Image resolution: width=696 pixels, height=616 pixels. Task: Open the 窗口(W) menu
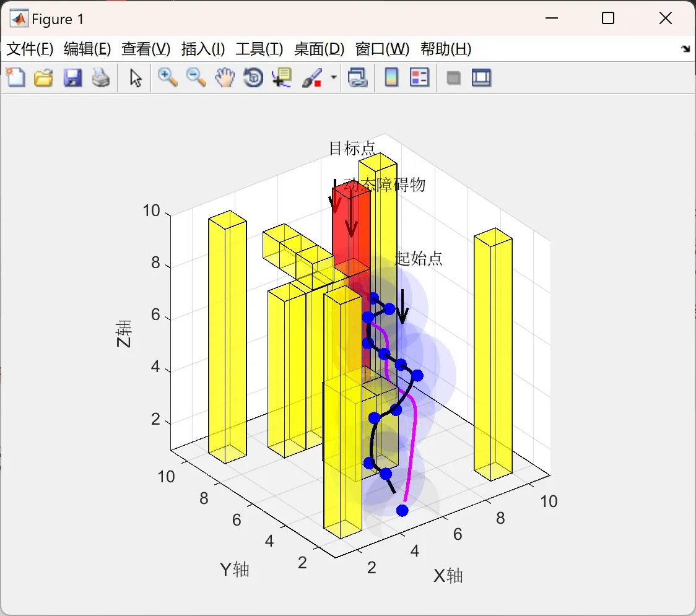[x=382, y=49]
